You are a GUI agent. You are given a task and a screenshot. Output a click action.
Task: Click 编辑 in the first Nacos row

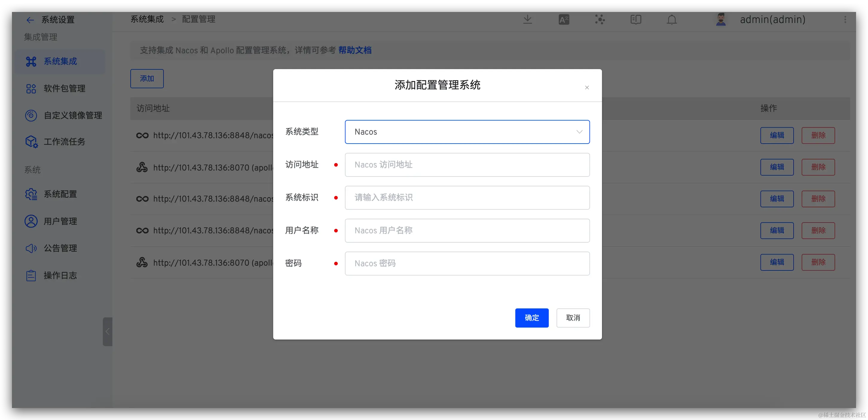pos(777,135)
